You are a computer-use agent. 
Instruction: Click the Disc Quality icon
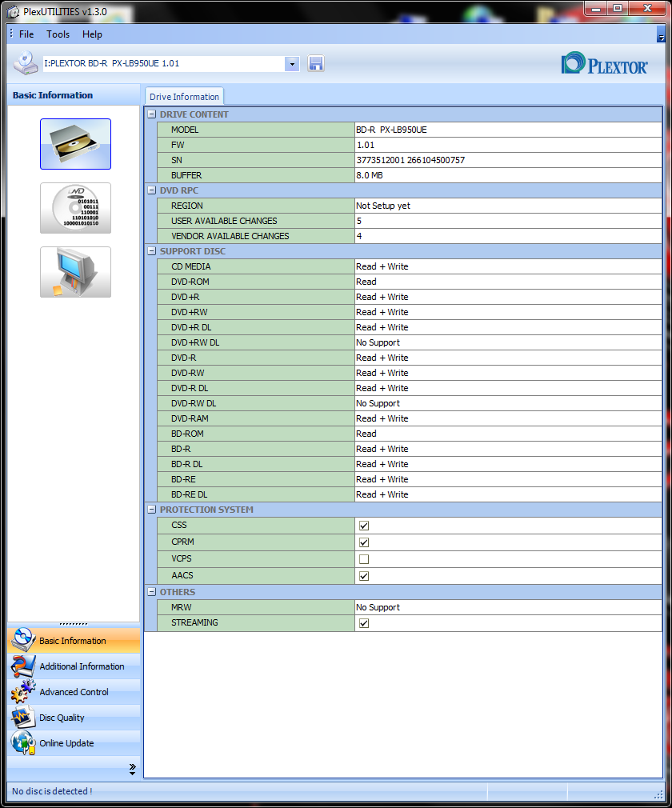coord(23,718)
